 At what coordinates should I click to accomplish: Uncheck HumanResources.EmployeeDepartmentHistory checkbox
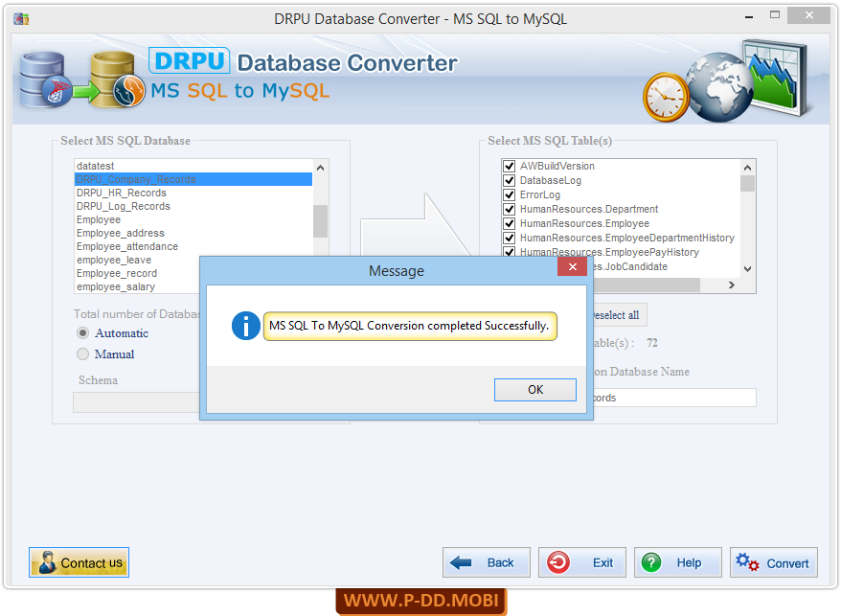[510, 238]
